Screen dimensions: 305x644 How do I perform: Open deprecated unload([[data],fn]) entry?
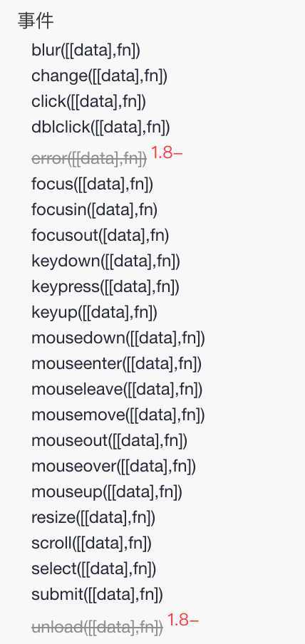coord(98,627)
